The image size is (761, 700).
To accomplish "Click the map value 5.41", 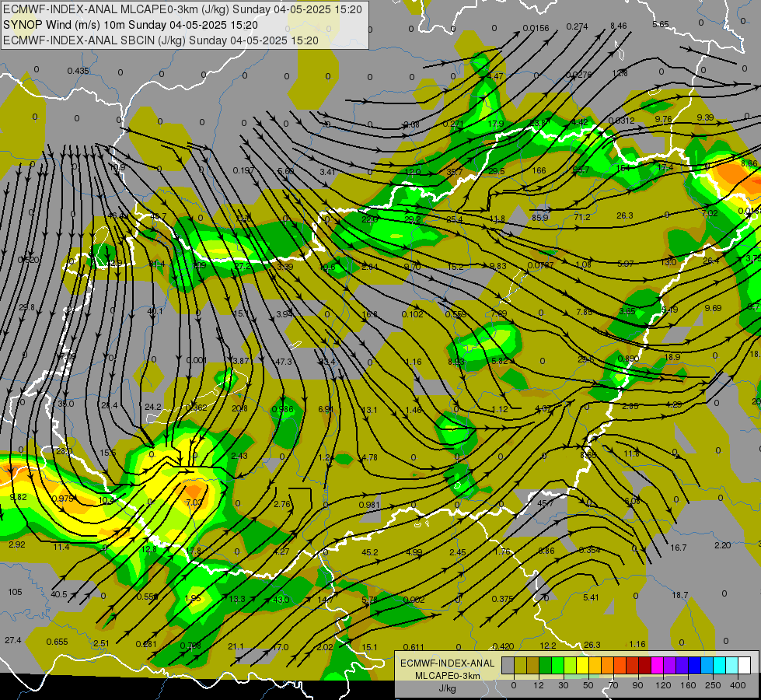I will [x=591, y=597].
